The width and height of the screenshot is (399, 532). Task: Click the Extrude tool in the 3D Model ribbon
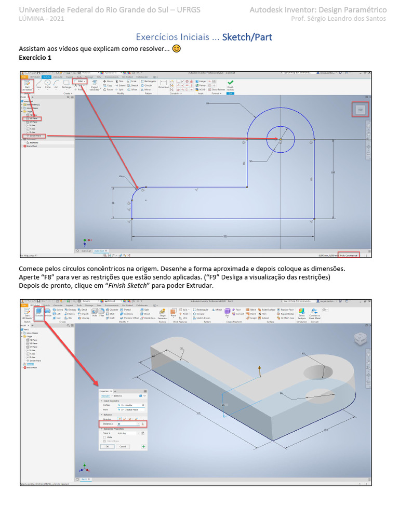[39, 313]
